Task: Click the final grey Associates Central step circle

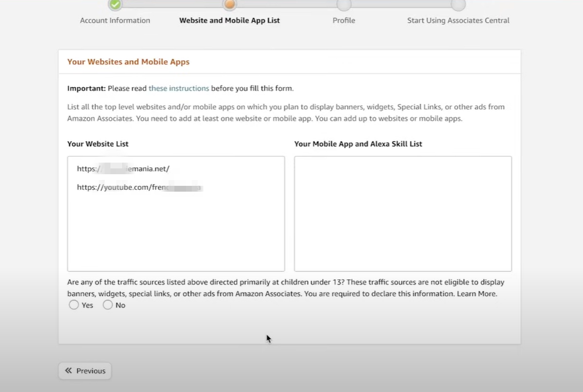Action: click(x=458, y=5)
